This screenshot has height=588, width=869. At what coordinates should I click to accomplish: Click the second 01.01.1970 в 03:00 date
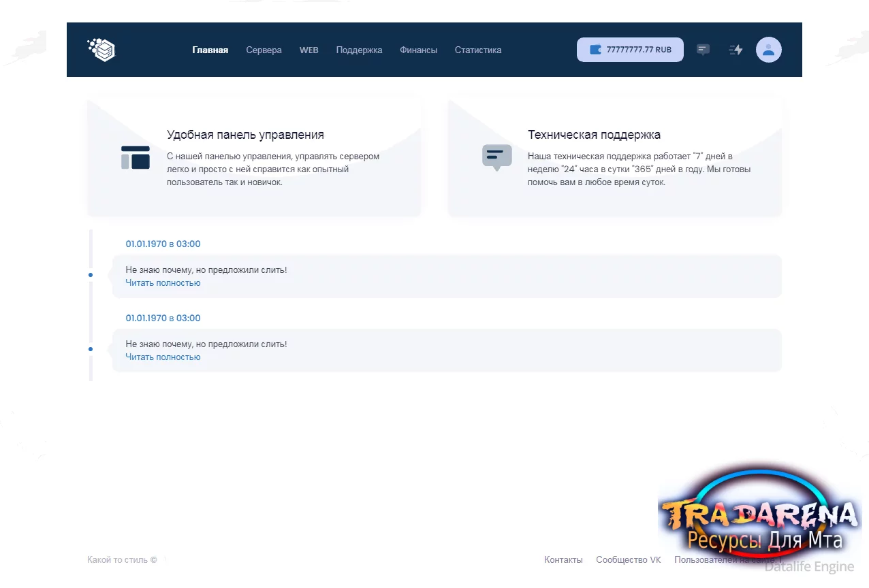click(x=163, y=318)
